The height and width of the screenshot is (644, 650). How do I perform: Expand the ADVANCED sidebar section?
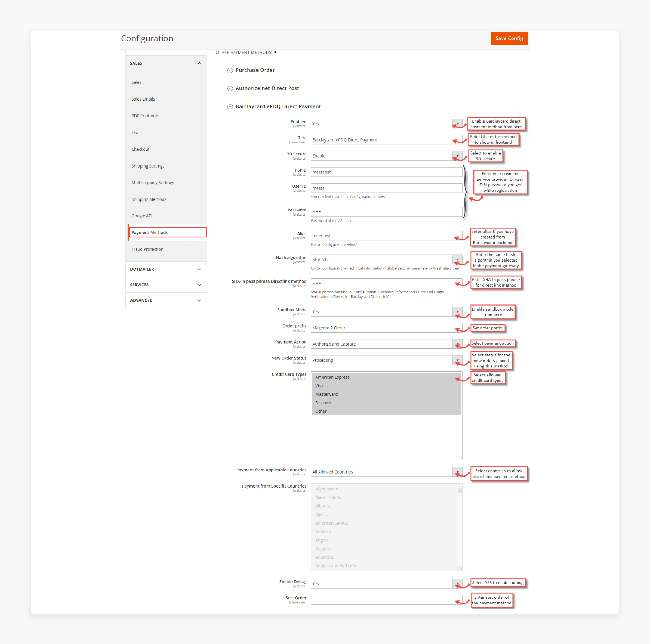coord(166,300)
